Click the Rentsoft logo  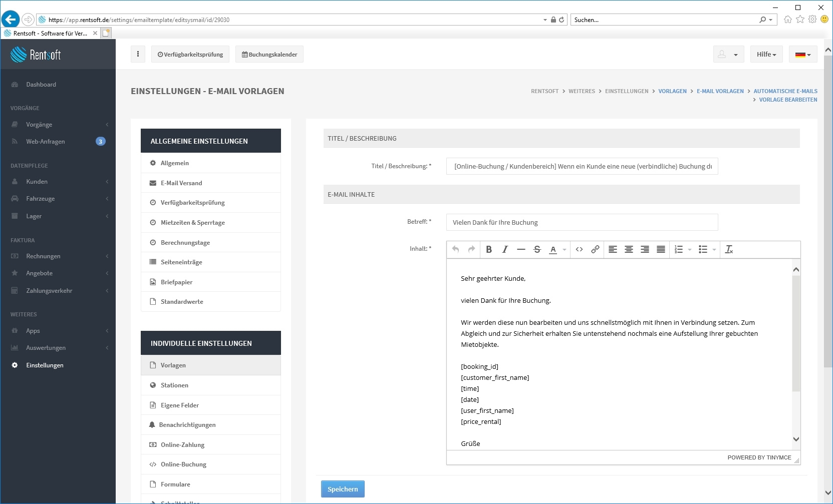(36, 54)
